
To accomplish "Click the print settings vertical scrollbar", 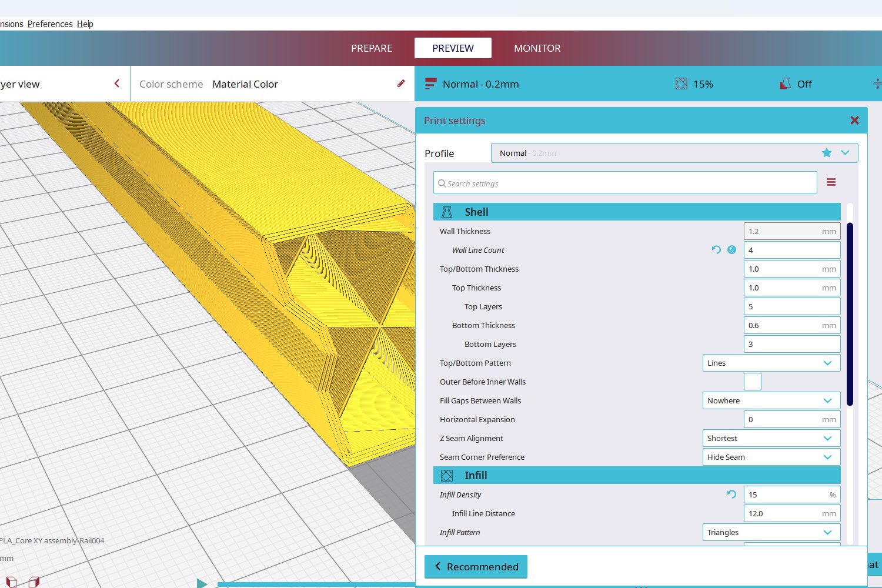I will point(850,314).
